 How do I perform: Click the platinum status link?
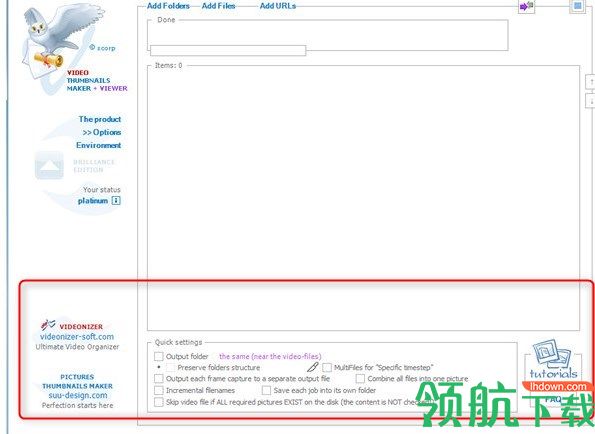tap(93, 201)
